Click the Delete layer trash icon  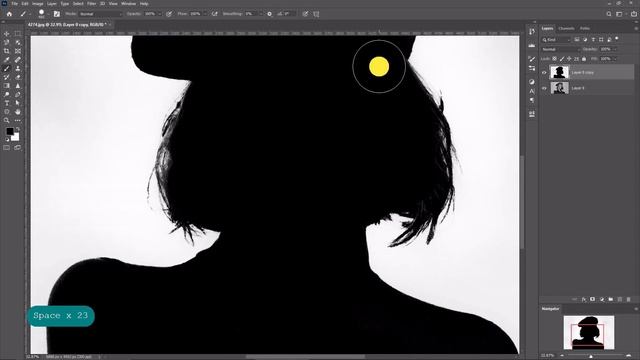click(x=629, y=300)
